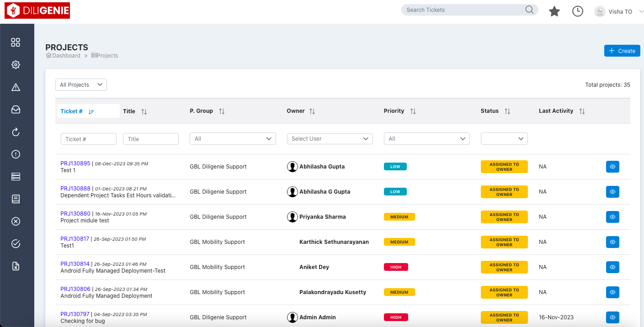Open the inbox tray icon in sidebar
Image resolution: width=644 pixels, height=327 pixels.
click(16, 110)
